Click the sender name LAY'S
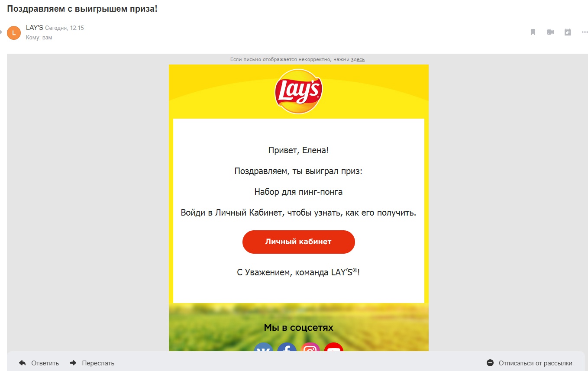This screenshot has height=371, width=588. [35, 28]
